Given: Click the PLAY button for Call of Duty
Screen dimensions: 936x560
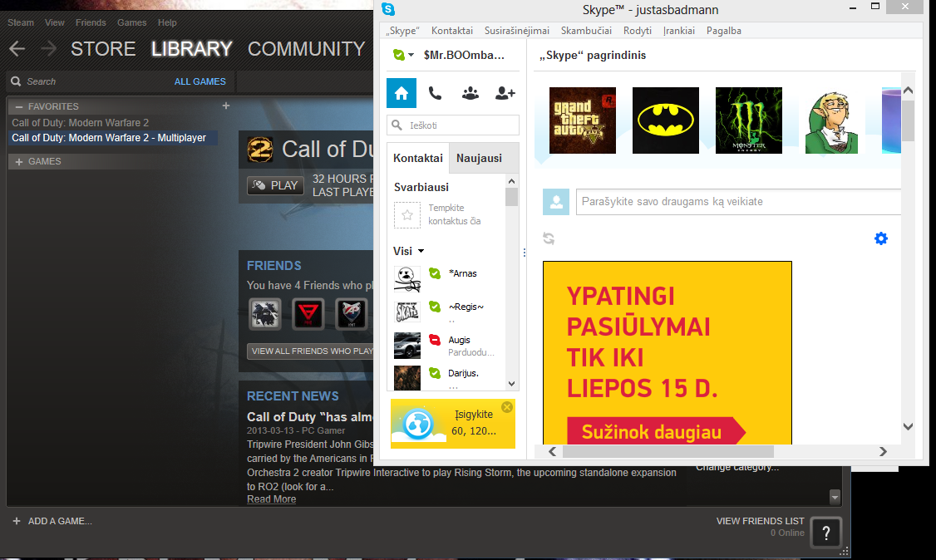Looking at the screenshot, I should (275, 185).
